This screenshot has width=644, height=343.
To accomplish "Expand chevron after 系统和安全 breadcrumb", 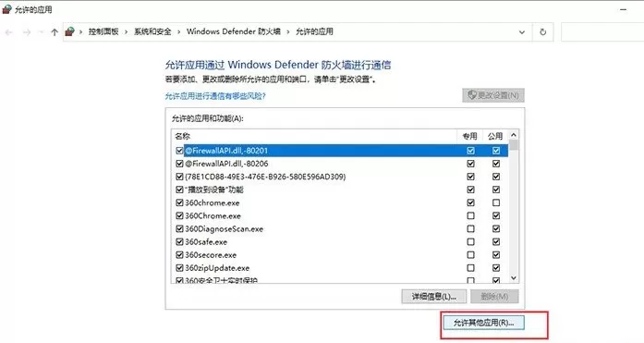I will [x=178, y=31].
